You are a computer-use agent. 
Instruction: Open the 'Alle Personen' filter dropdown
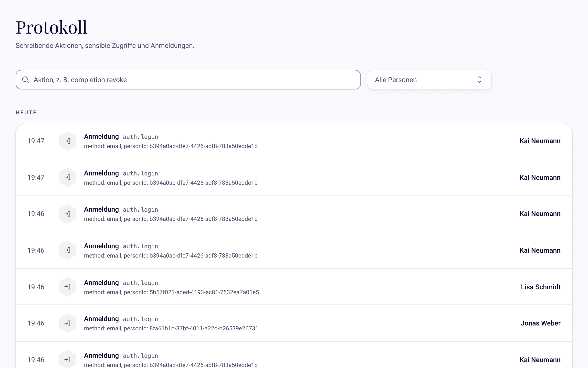coord(429,80)
